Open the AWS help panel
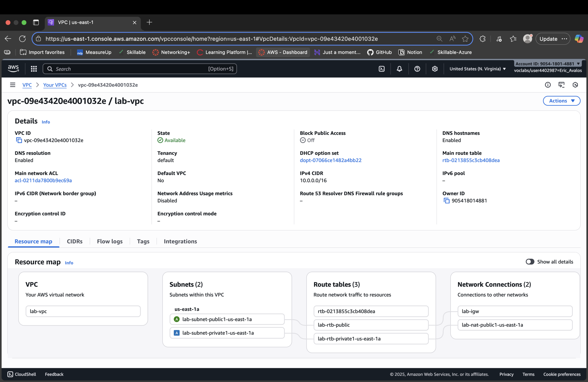The width and height of the screenshot is (588, 382). (x=417, y=69)
